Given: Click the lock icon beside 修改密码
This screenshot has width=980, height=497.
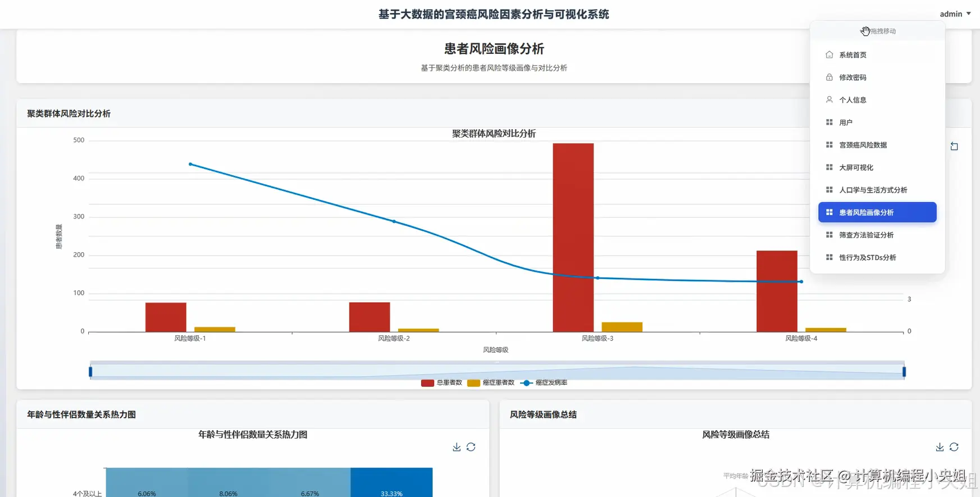Looking at the screenshot, I should tap(829, 77).
